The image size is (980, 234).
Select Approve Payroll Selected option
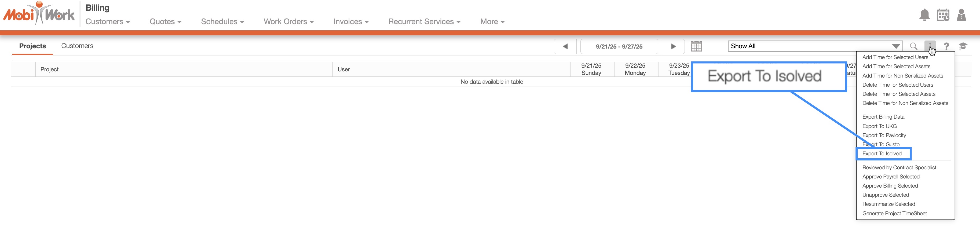click(891, 177)
